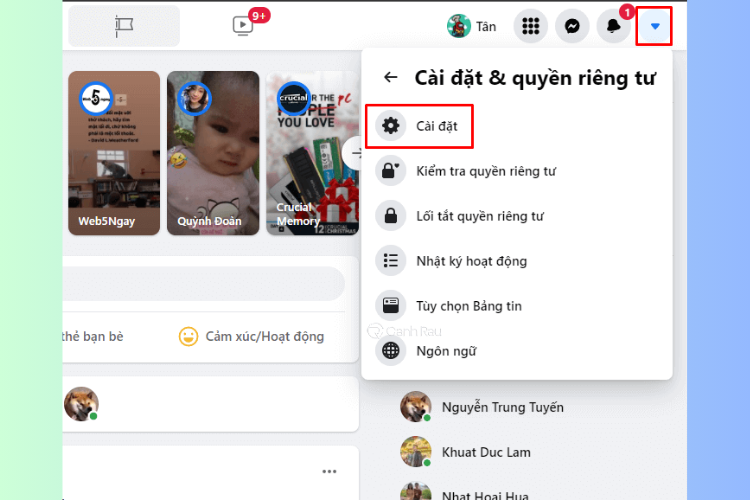Go back from Cài đặt & quyền riêng tư
The width and height of the screenshot is (750, 500).
click(x=391, y=77)
